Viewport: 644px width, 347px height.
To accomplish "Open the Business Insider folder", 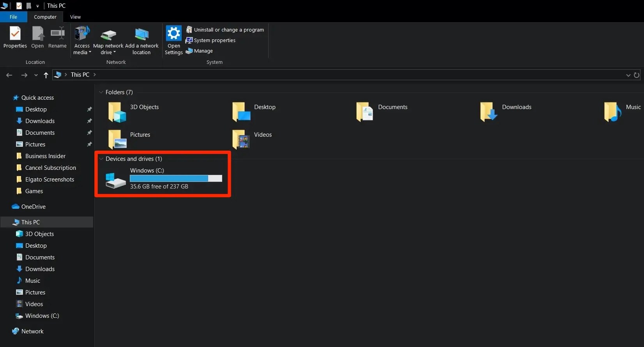I will (x=45, y=156).
